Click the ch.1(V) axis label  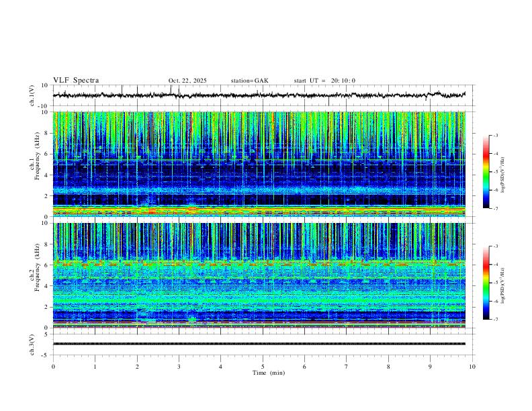32,95
